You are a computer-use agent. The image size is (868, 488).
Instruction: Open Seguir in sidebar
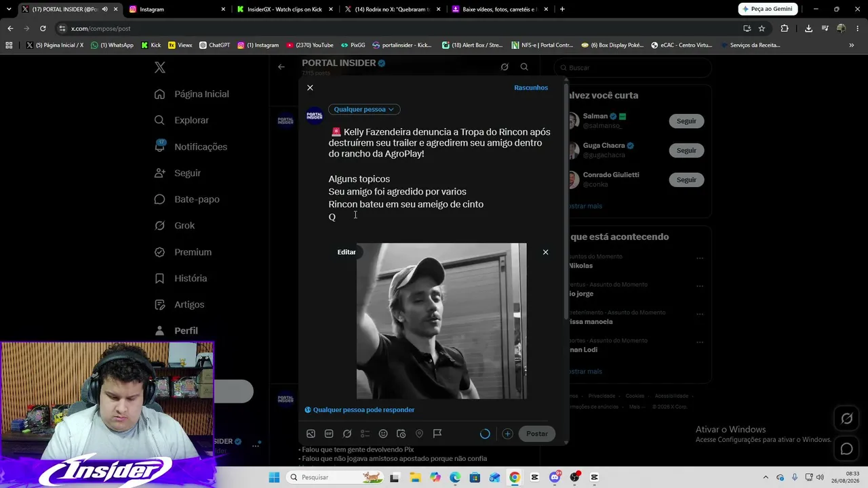(178, 173)
